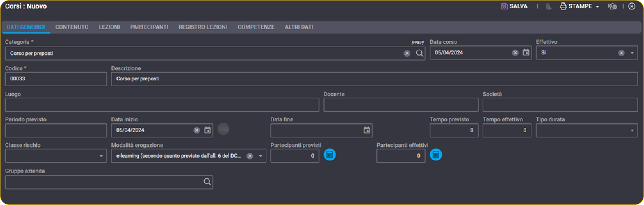Open the ALTRI DATI tab
Viewport: 644px width, 205px height.
(x=299, y=27)
